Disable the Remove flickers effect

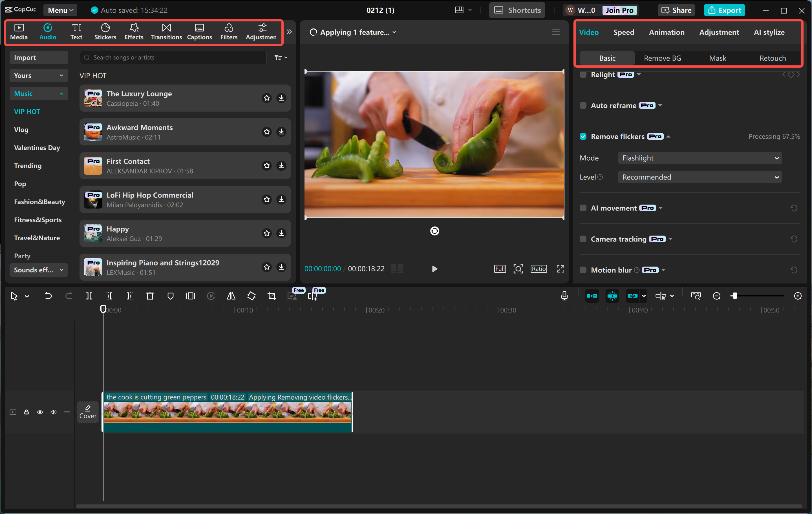pos(583,136)
